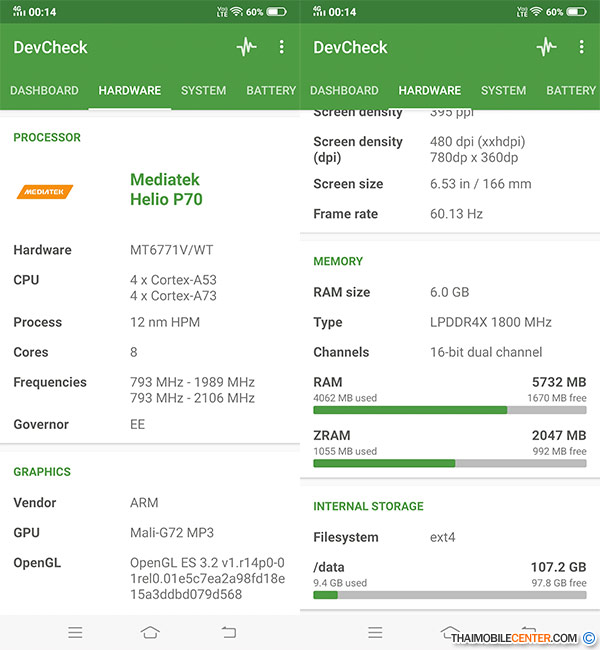Switch to DASHBOARD tab in right screenshot
The width and height of the screenshot is (600, 650).
[344, 90]
